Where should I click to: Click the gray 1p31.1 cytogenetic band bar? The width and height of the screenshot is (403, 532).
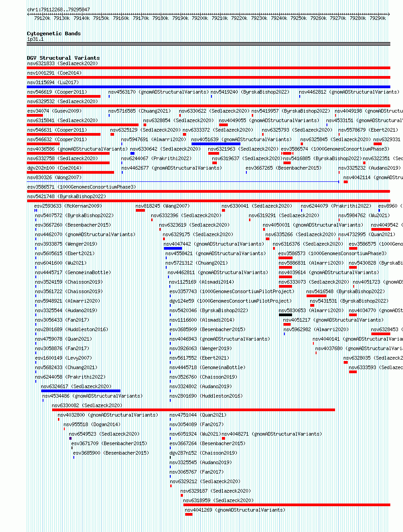[208, 44]
